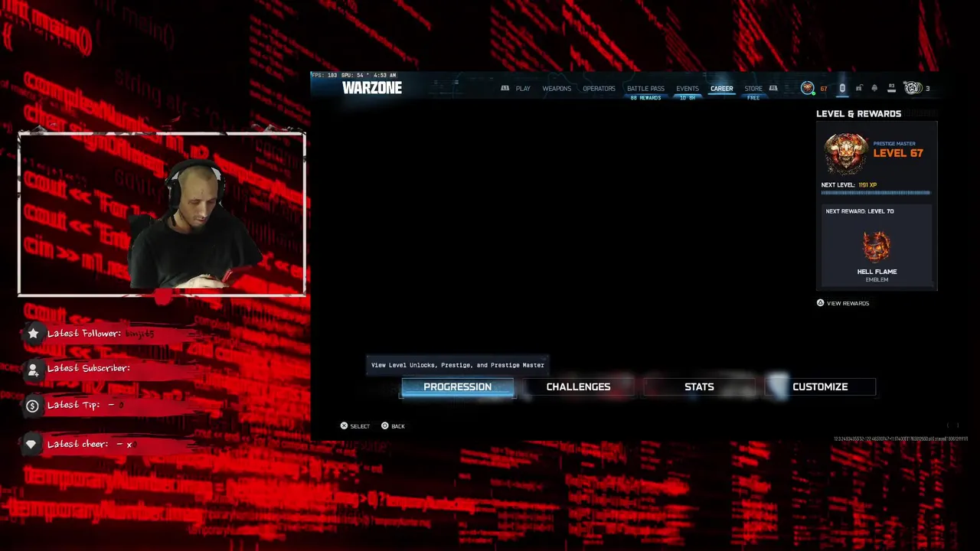This screenshot has width=980, height=551.
Task: Click the Hell Flame emblem reward
Action: (877, 247)
